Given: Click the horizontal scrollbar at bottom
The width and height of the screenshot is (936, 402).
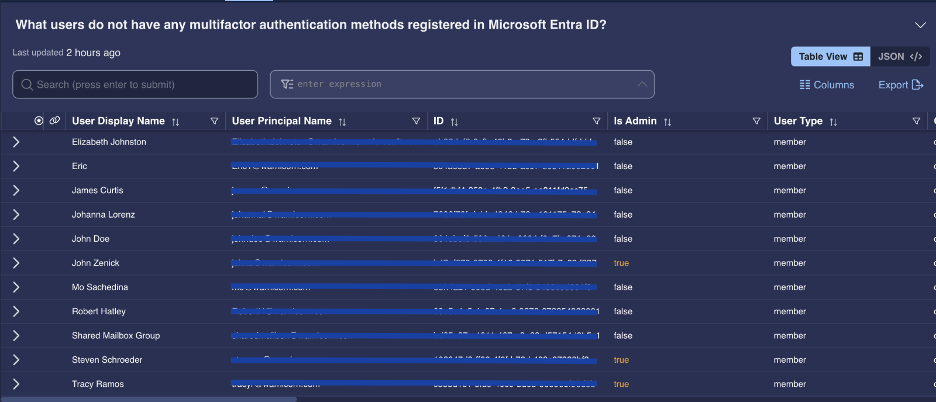Looking at the screenshot, I should pos(149,399).
